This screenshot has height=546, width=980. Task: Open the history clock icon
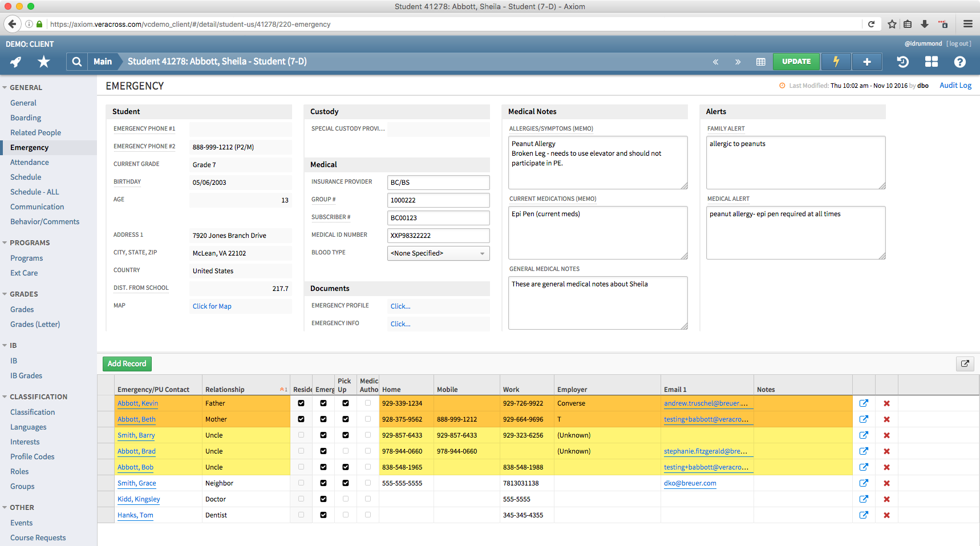[902, 62]
